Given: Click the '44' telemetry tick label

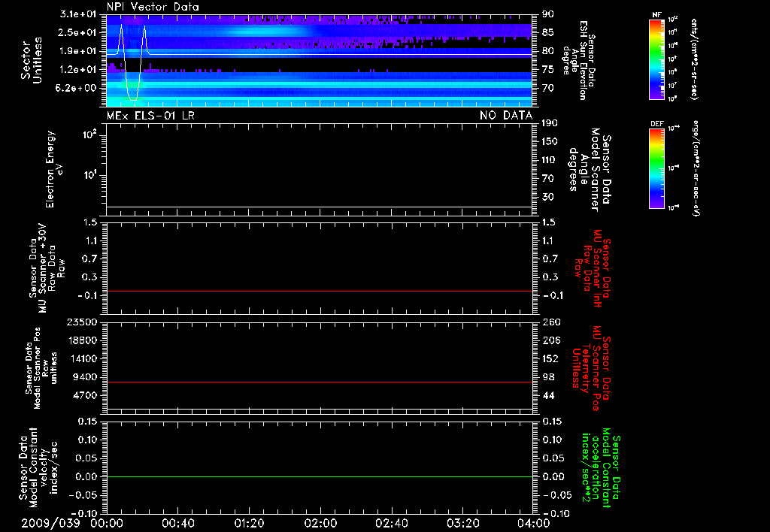Looking at the screenshot, I should pyautogui.click(x=548, y=395).
